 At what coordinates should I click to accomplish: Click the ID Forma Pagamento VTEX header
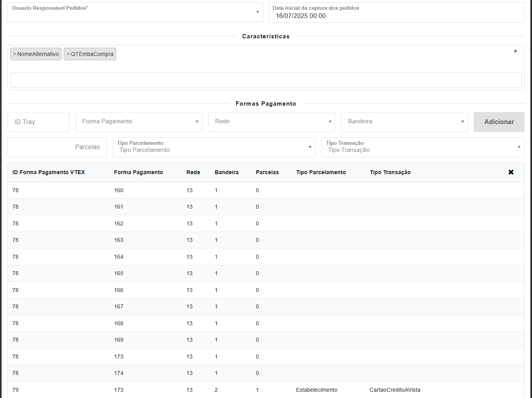[49, 172]
